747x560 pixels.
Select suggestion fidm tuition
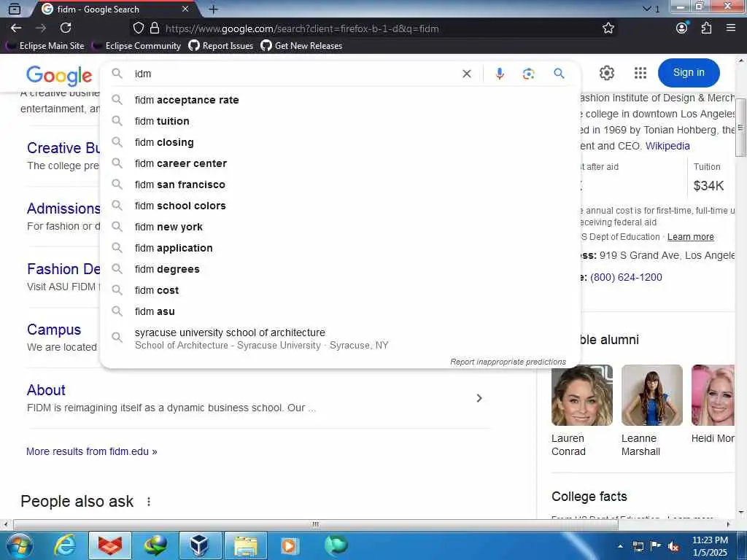click(x=340, y=121)
